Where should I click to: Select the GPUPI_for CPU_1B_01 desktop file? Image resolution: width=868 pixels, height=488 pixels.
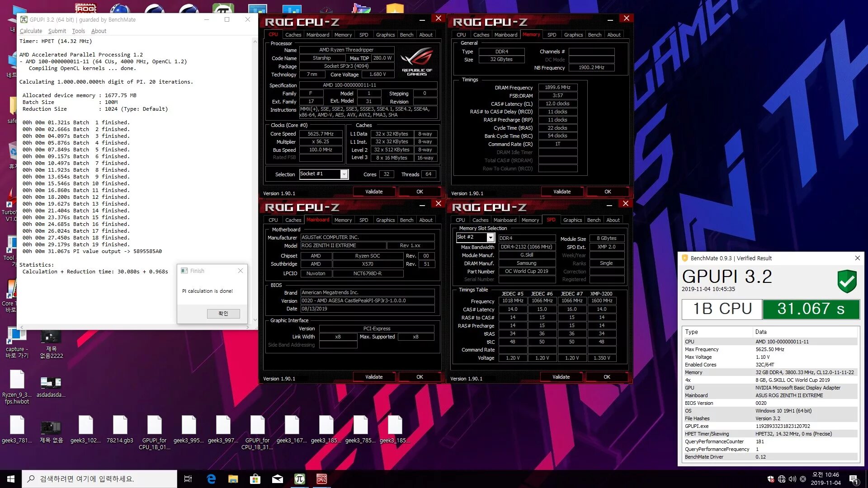[154, 432]
